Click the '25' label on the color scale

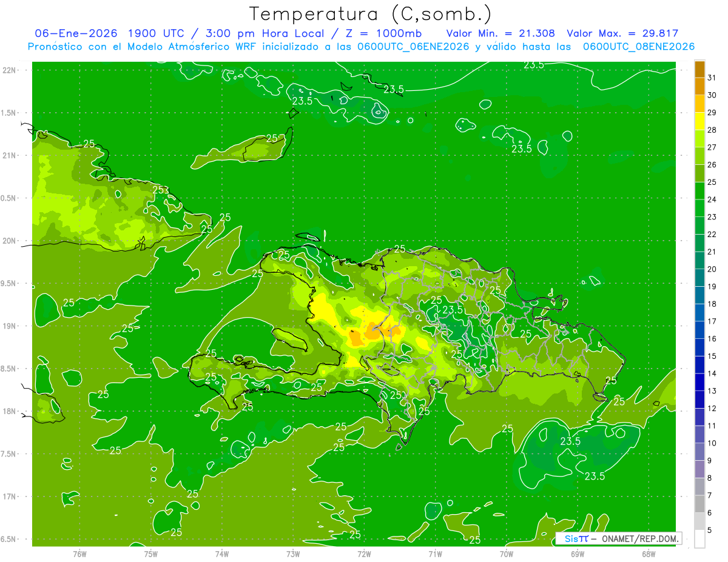coord(712,182)
